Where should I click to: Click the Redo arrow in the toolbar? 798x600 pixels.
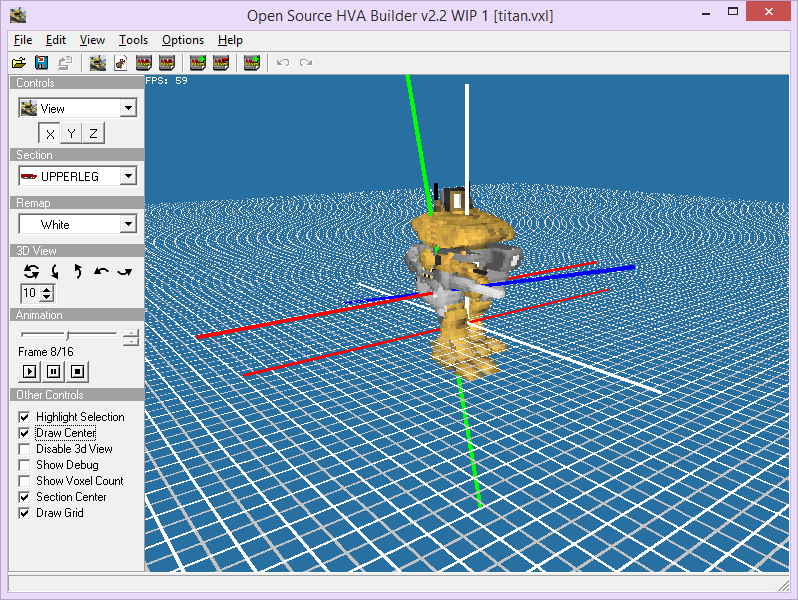click(306, 63)
